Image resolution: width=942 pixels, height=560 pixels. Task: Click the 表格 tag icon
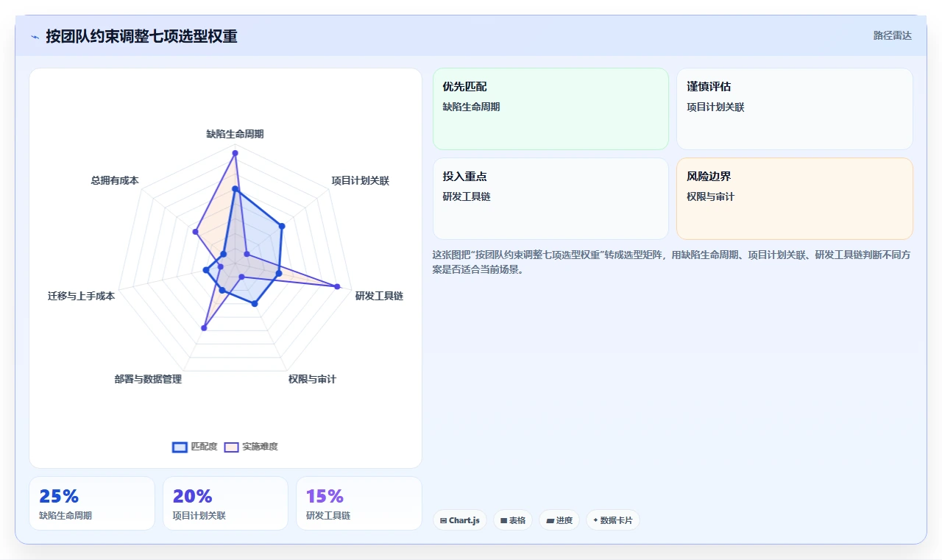click(x=503, y=520)
